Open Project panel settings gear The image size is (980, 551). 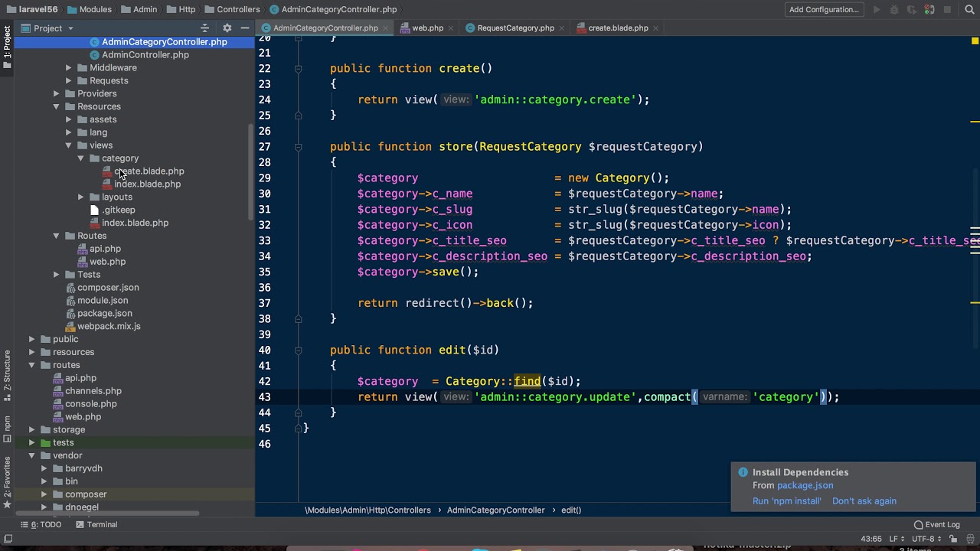coord(227,28)
